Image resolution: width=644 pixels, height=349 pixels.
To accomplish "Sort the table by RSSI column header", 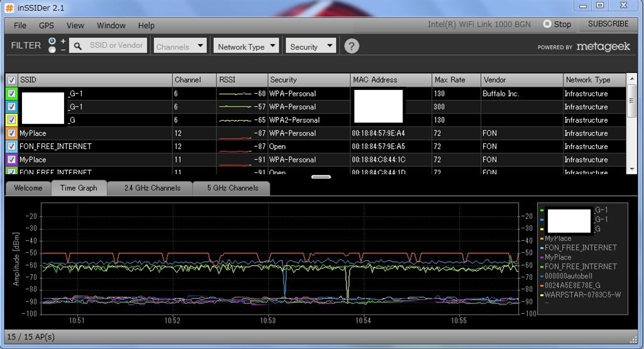I will coord(241,80).
